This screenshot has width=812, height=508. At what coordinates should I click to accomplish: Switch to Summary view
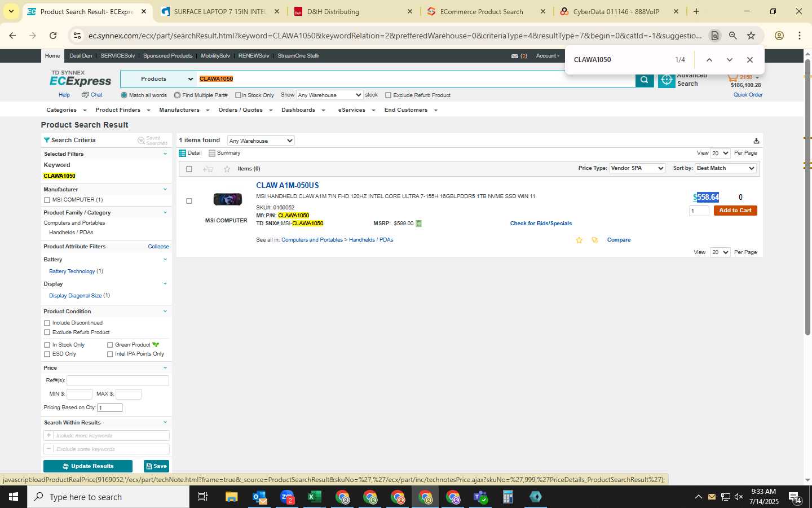224,153
